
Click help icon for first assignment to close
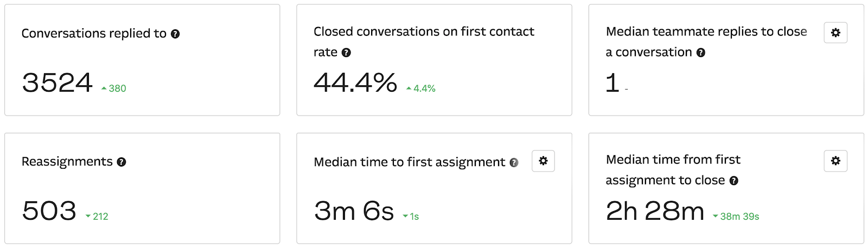(734, 181)
